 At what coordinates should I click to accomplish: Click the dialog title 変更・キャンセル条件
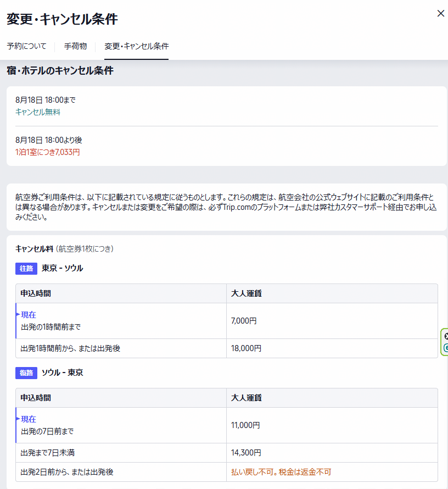pyautogui.click(x=62, y=19)
